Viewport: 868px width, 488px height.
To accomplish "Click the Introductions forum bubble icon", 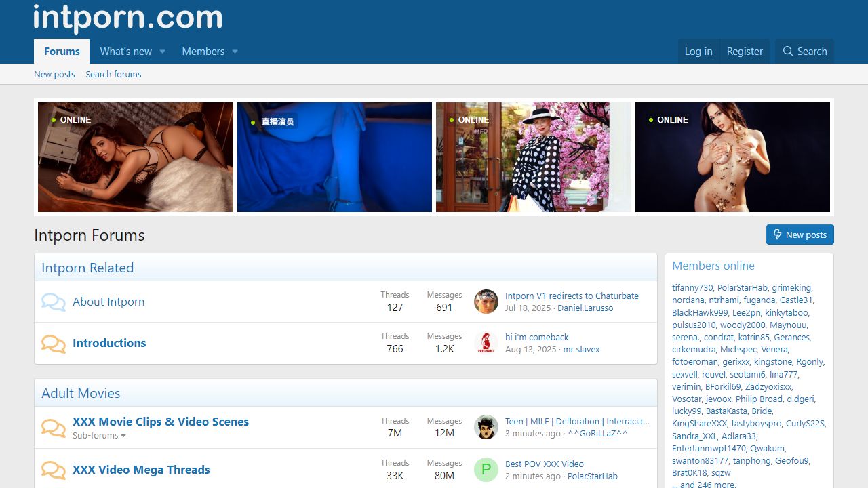I will point(54,344).
